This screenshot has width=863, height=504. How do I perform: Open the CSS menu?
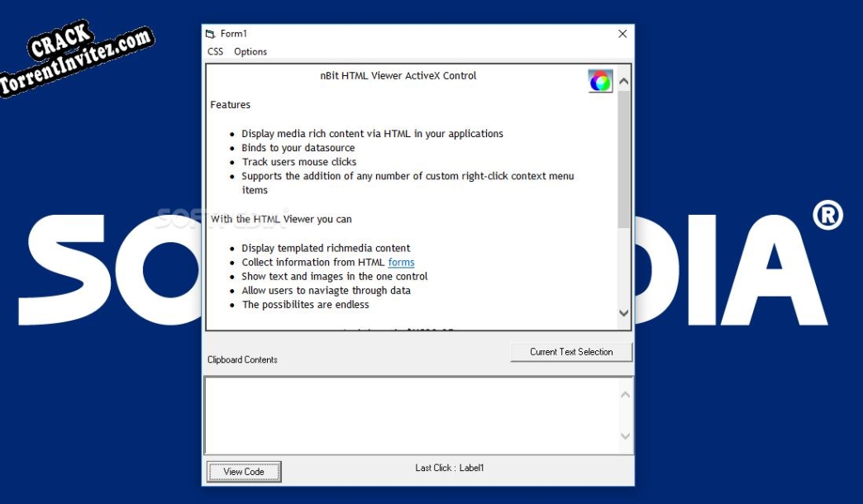coord(215,51)
